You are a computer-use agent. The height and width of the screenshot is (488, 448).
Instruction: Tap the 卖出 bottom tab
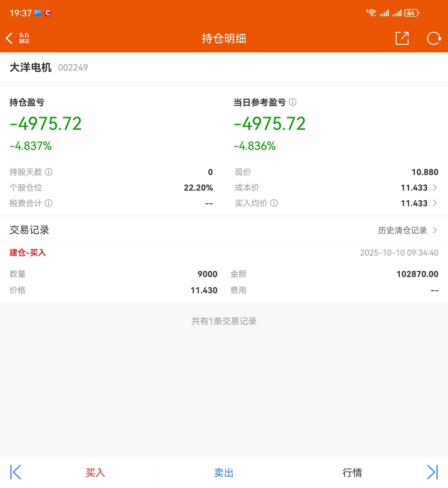coord(224,472)
